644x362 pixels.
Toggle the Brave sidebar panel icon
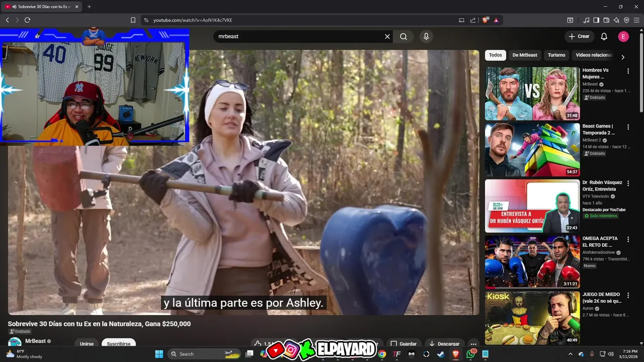click(596, 20)
